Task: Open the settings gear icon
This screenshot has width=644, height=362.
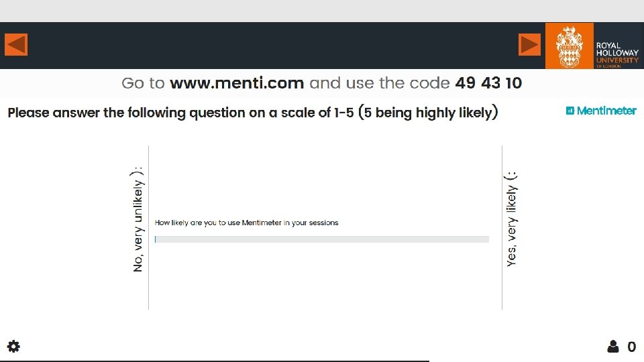Action: (13, 347)
